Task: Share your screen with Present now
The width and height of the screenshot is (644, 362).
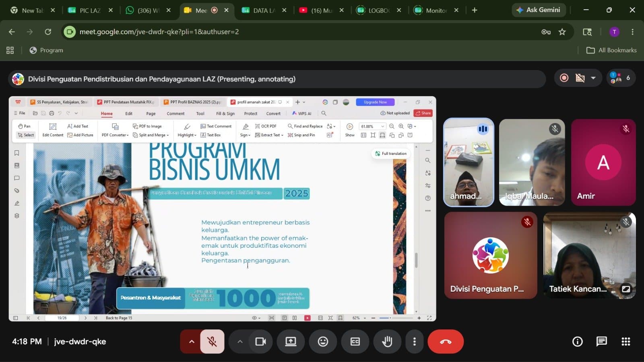Action: pos(291,341)
